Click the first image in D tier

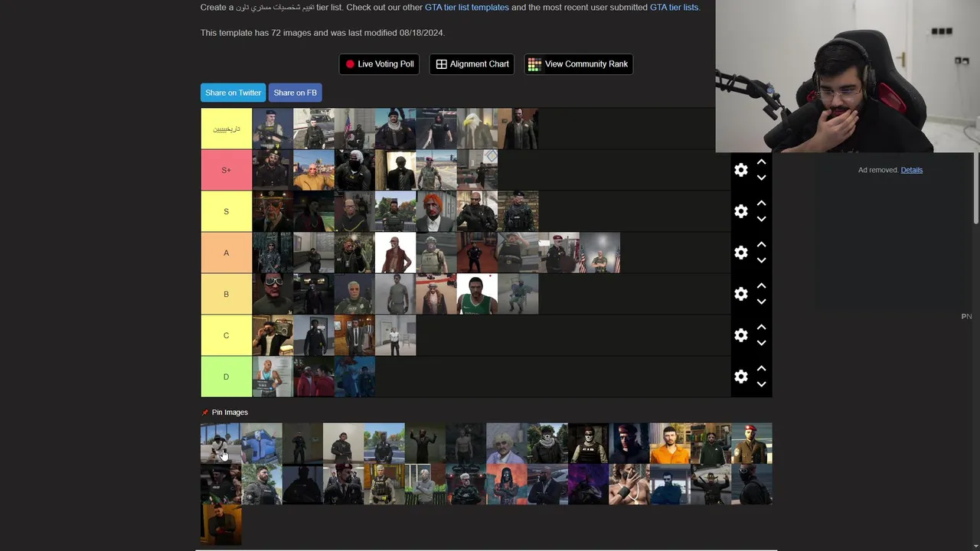coord(273,377)
